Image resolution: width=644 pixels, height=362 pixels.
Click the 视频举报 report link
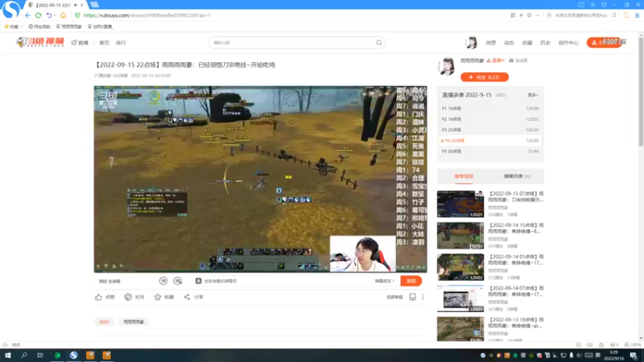point(394,297)
